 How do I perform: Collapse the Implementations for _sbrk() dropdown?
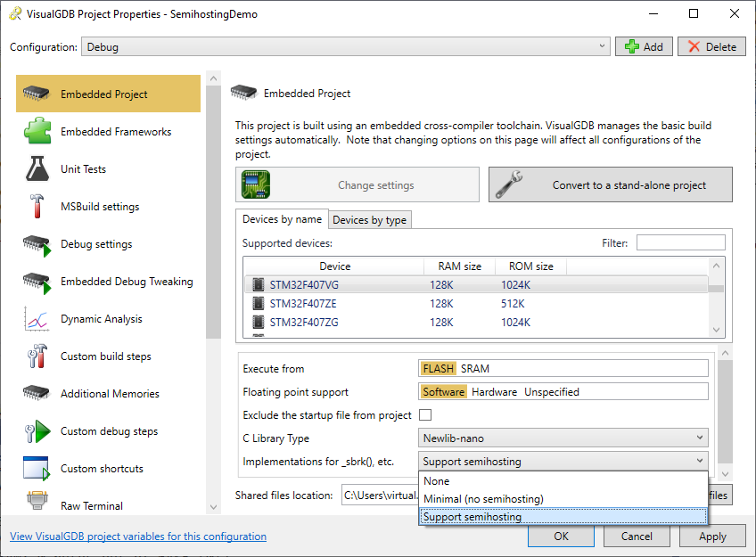point(563,461)
